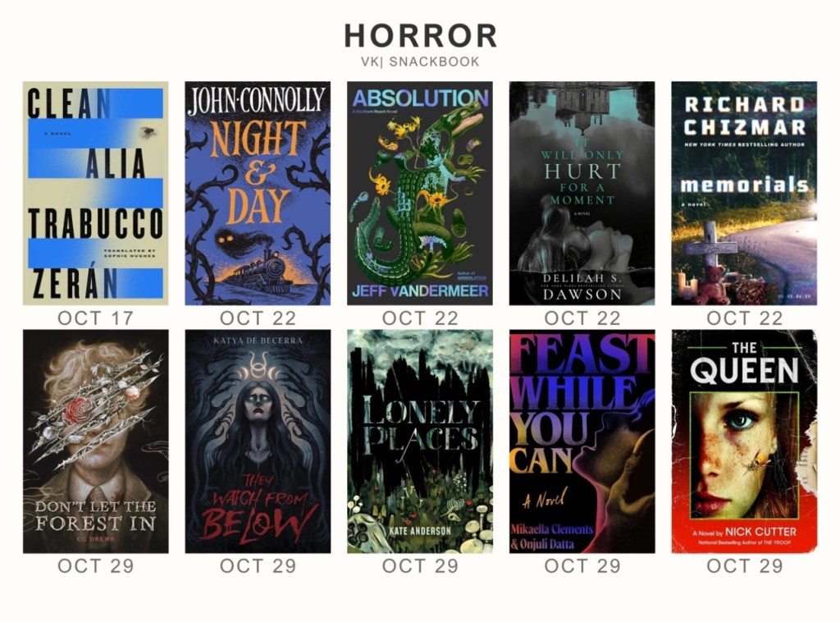Click the OCT 22 label under Memorials
840x622 pixels.
click(x=744, y=318)
